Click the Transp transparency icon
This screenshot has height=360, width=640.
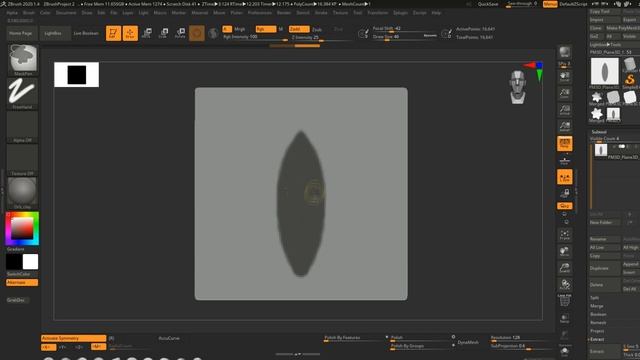pos(564,318)
